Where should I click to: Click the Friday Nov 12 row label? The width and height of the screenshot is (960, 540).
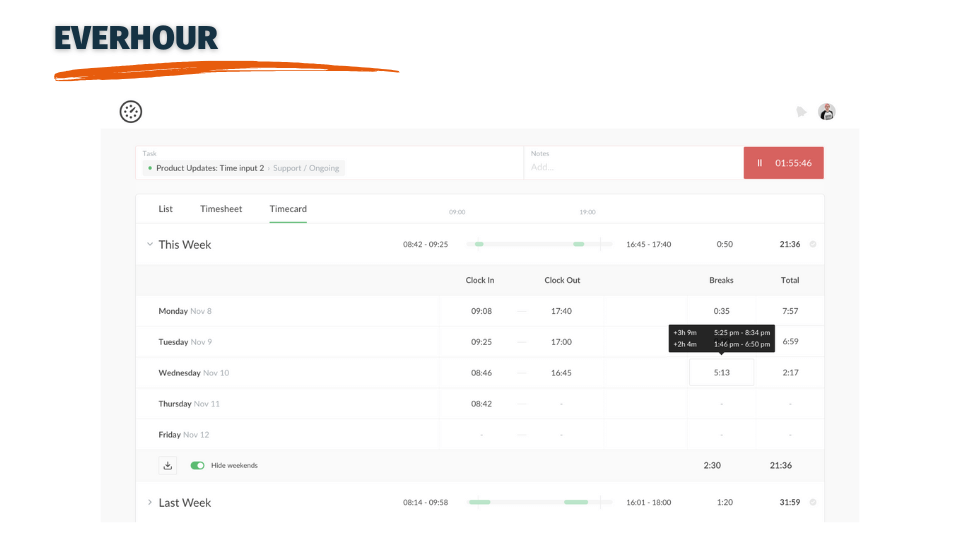[x=184, y=435]
